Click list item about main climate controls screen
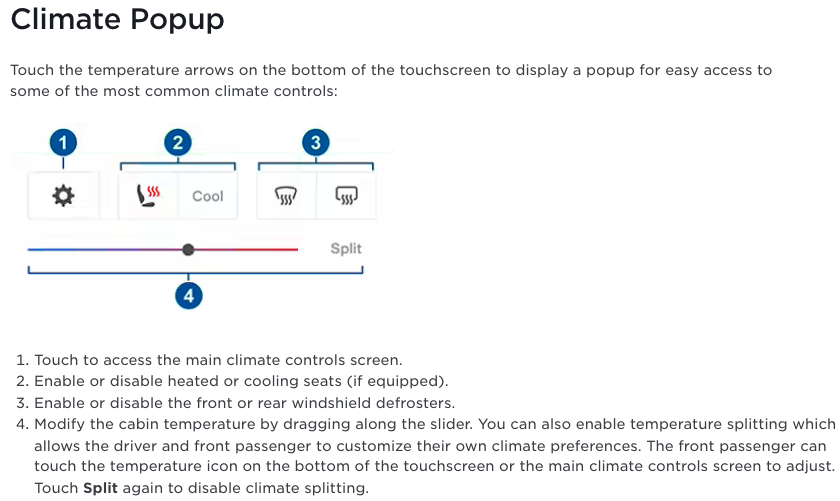The height and width of the screenshot is (501, 840). pyautogui.click(x=209, y=360)
